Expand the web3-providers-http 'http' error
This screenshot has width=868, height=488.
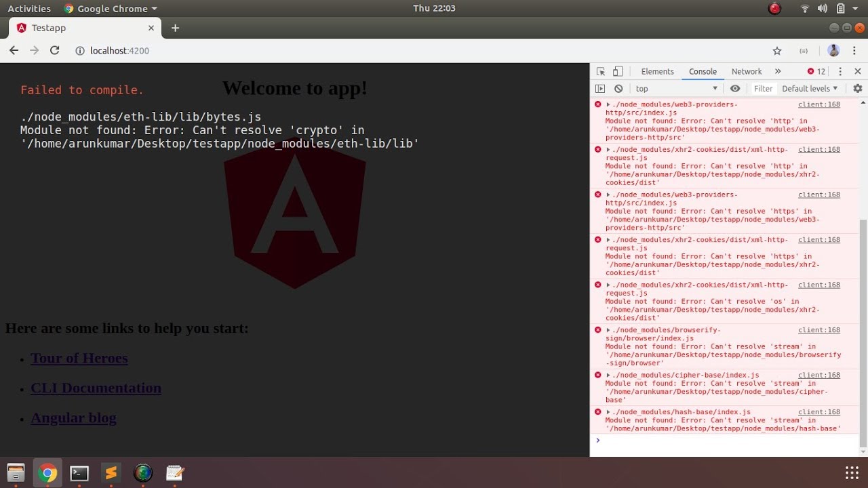click(608, 104)
